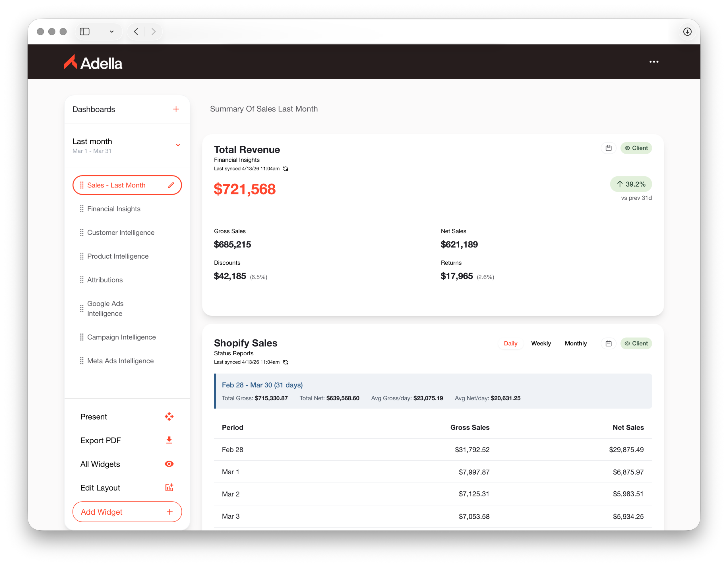Expand the Last month date range dropdown
Viewport: 728px width, 567px height.
[178, 145]
